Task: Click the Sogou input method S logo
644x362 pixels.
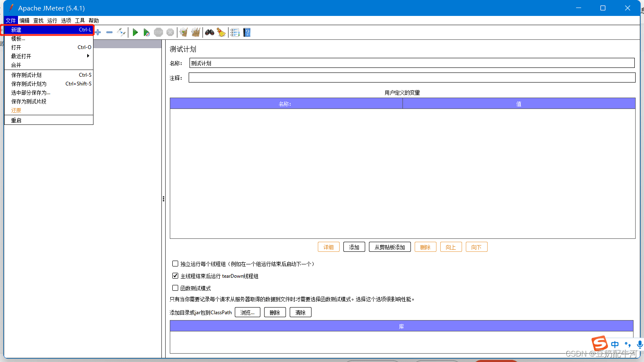Action: pyautogui.click(x=600, y=343)
